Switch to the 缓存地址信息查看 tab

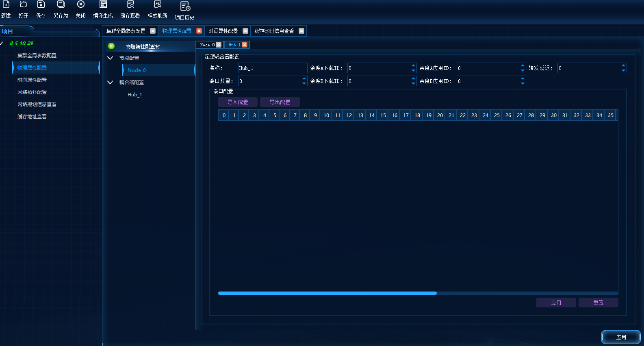click(274, 31)
